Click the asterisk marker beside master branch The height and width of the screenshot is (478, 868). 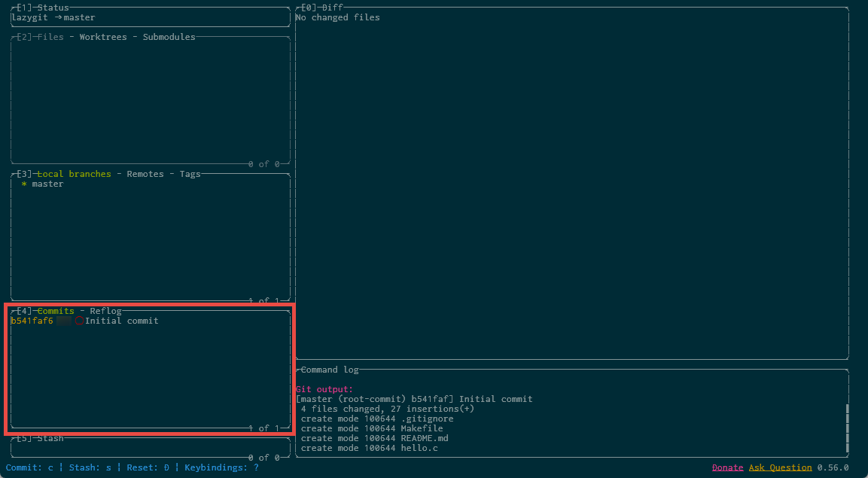(24, 184)
